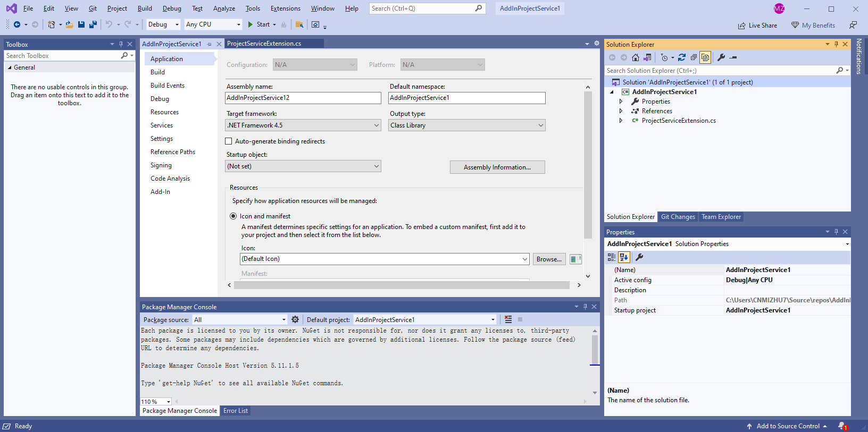Click the Find in Files toolbar icon
This screenshot has width=868, height=432.
[x=299, y=24]
